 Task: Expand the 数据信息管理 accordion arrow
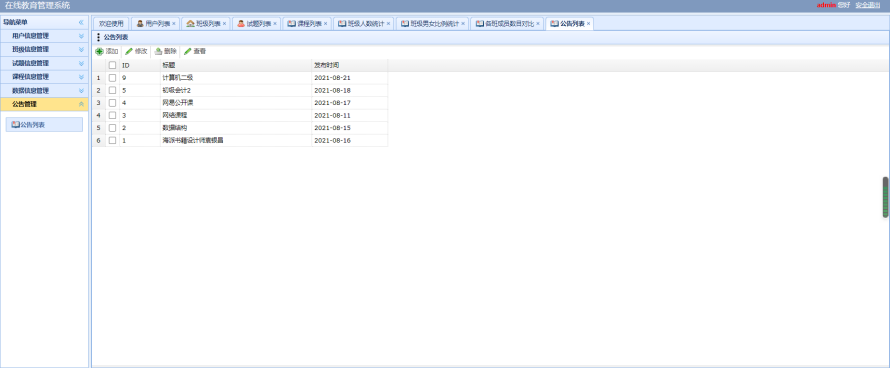click(81, 90)
